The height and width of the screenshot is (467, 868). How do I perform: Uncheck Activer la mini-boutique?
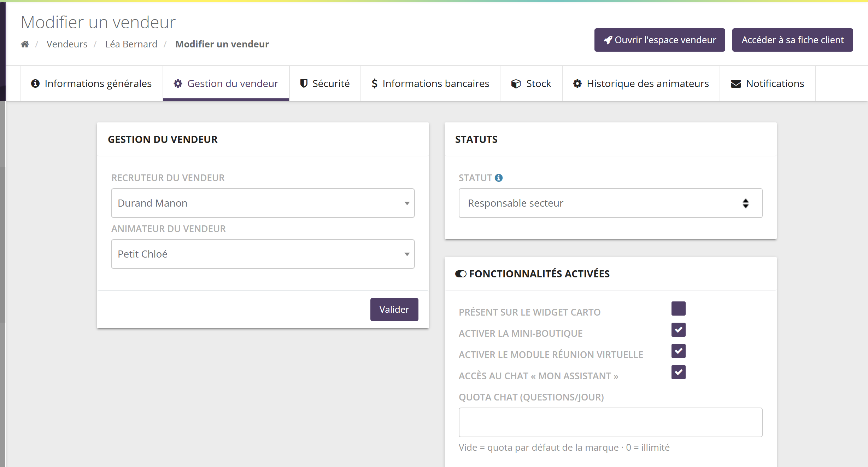coord(679,330)
